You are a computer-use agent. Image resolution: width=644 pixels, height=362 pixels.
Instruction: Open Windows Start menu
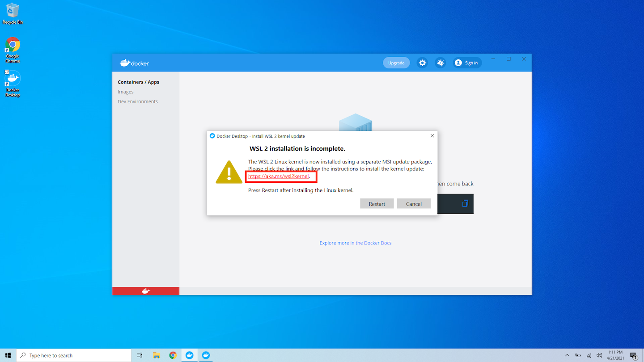(8, 355)
